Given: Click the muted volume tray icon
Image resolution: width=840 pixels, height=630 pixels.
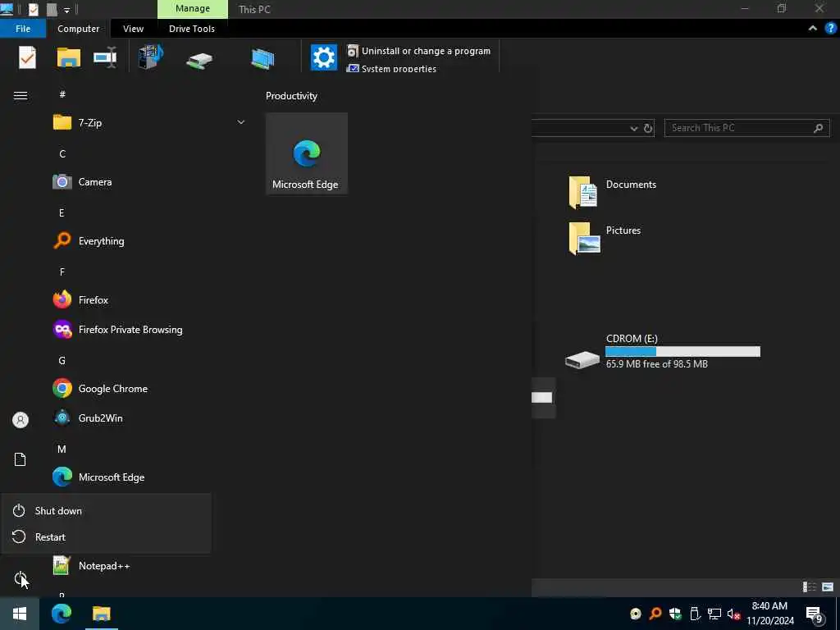Looking at the screenshot, I should (734, 614).
